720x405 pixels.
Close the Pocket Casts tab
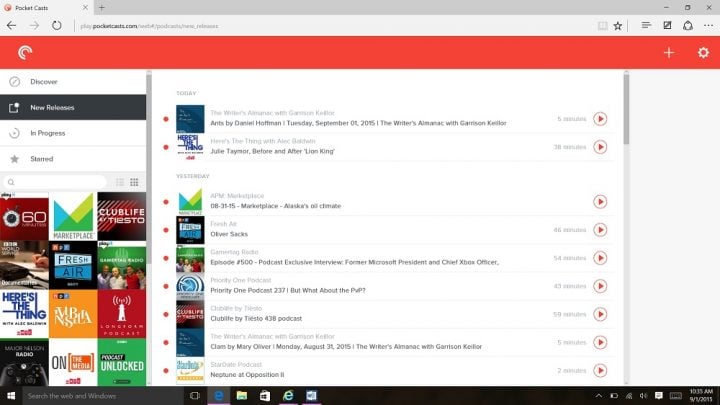tap(85, 8)
